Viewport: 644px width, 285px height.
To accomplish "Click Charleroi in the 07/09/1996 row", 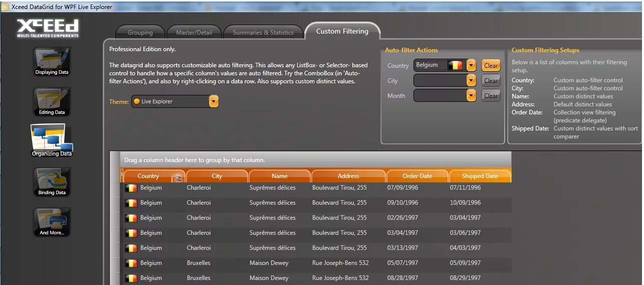I will [x=199, y=188].
